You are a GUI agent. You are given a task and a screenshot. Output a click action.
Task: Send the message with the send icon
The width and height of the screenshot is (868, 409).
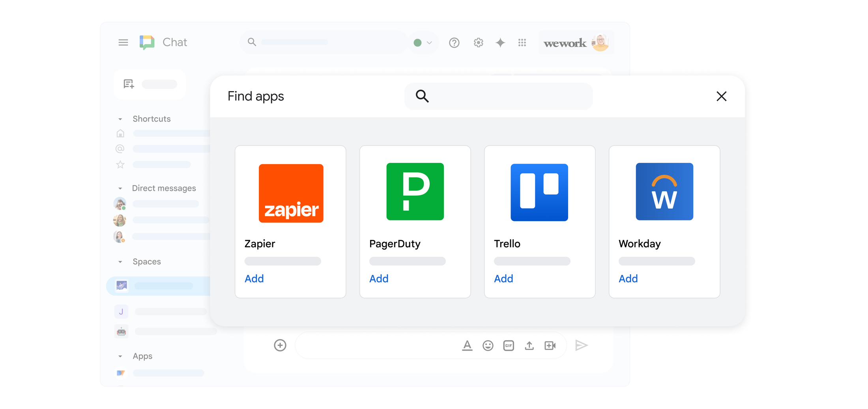(x=582, y=345)
